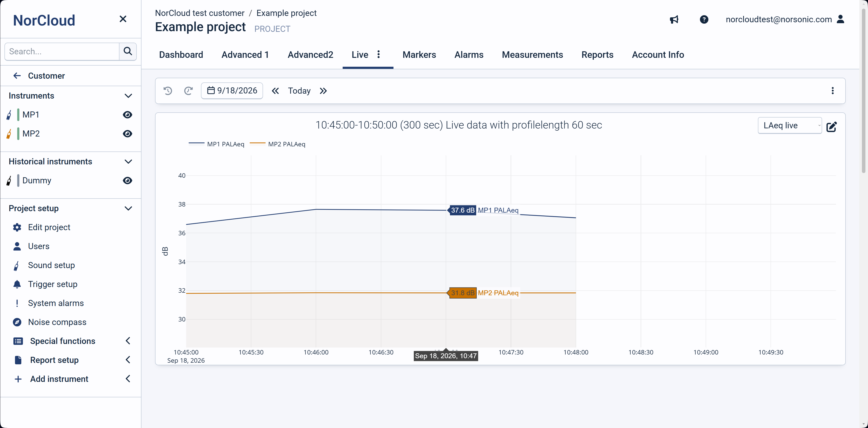The height and width of the screenshot is (428, 868).
Task: Switch to the Dashboard tab
Action: [181, 55]
